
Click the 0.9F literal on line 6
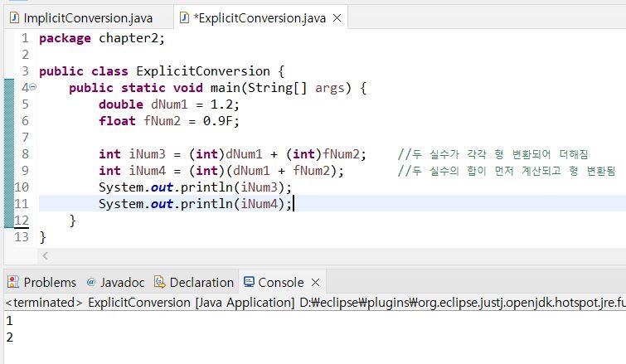[x=218, y=120]
